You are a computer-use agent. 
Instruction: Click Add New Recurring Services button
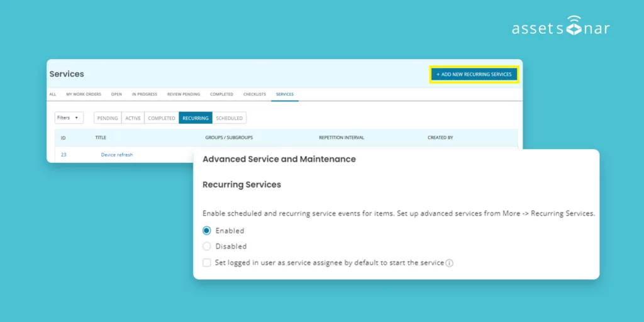[474, 74]
